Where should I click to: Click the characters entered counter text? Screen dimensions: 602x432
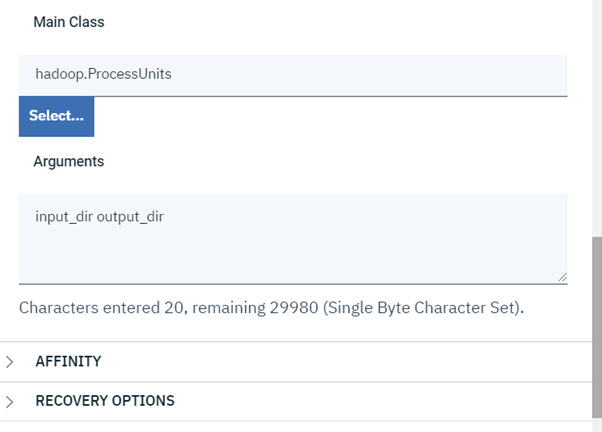point(100,307)
